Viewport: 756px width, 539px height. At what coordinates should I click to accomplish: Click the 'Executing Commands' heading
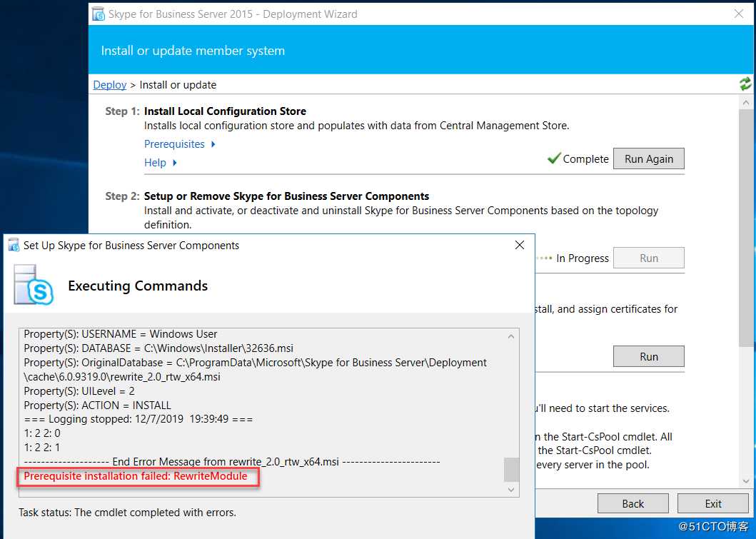[x=138, y=286]
